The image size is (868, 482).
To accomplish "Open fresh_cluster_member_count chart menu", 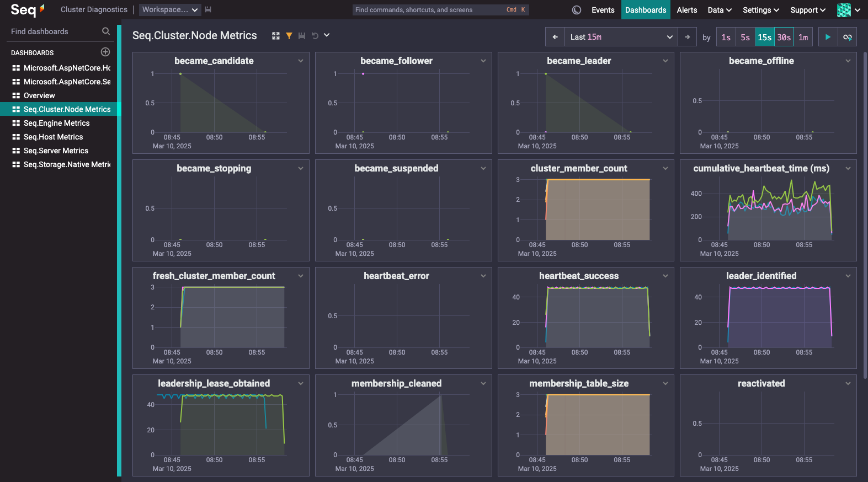I will (x=301, y=276).
